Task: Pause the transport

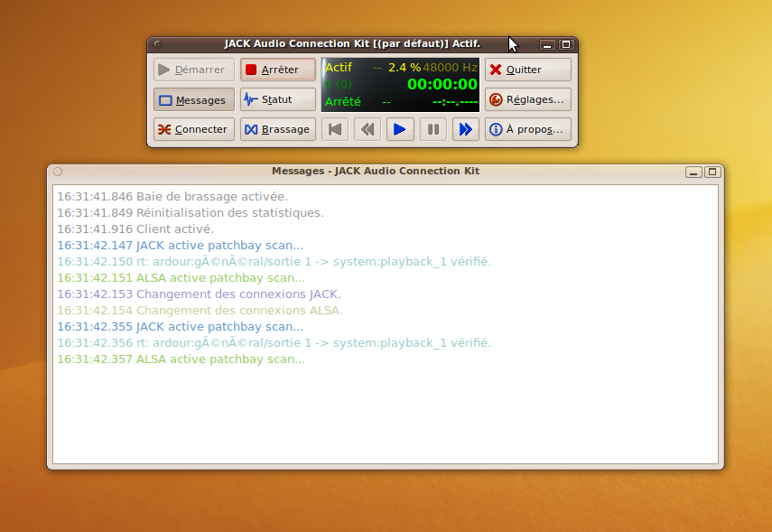Action: 433,129
